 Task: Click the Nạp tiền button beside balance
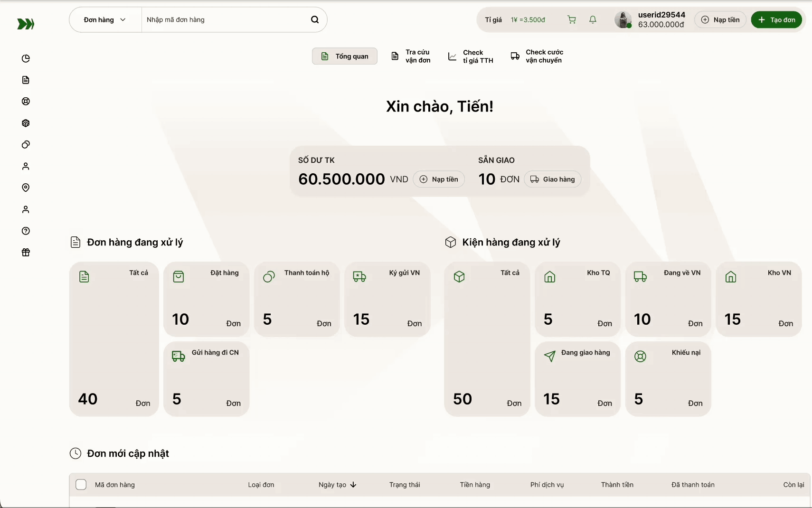point(439,179)
